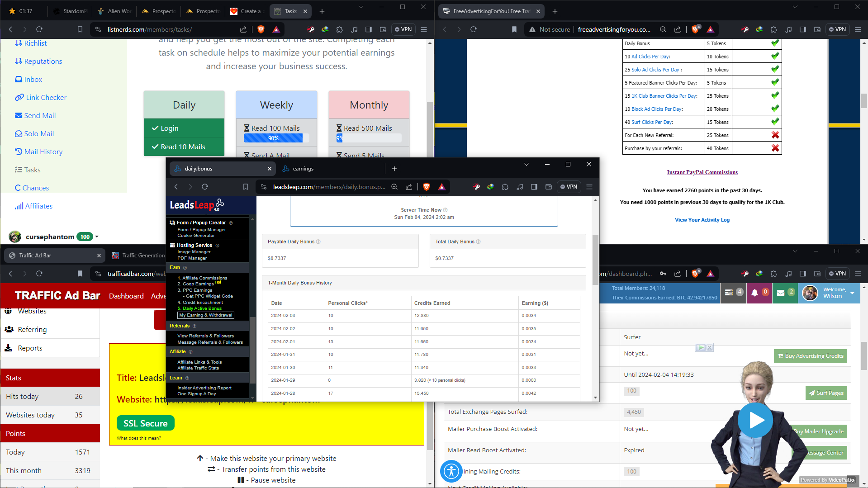Viewport: 868px width, 488px height.
Task: Click the bell notifications icon in dashboard
Action: [x=754, y=293]
